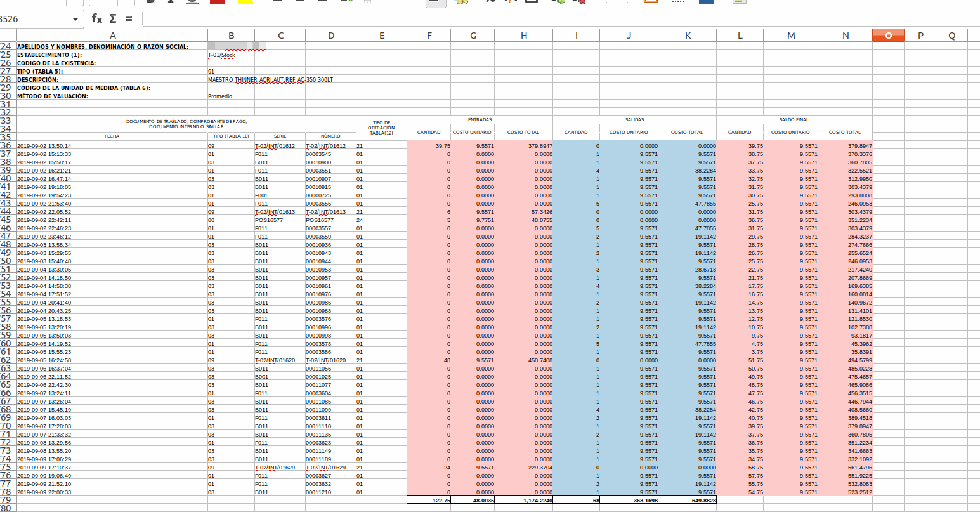
Task: Select the date cell '2019-09-05 16:24:58'
Action: tap(112, 360)
